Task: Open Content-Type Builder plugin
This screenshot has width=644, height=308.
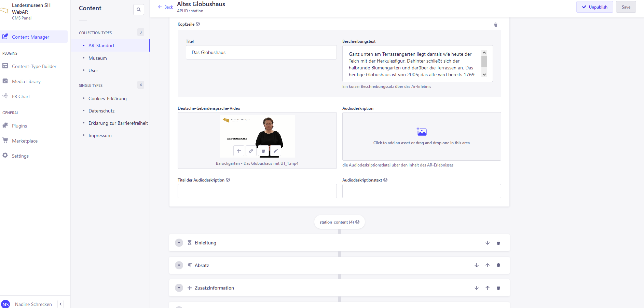Action: tap(34, 66)
